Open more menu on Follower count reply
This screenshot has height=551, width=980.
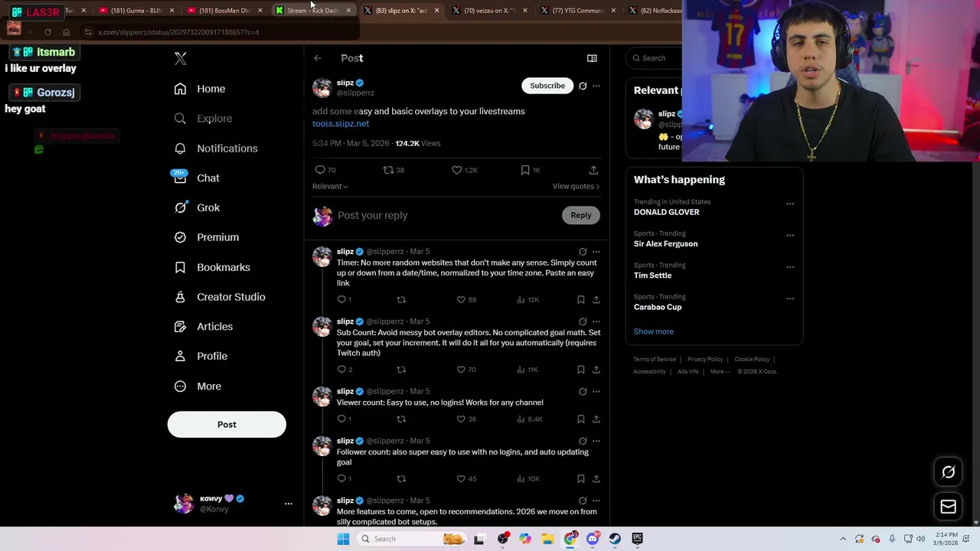click(596, 441)
